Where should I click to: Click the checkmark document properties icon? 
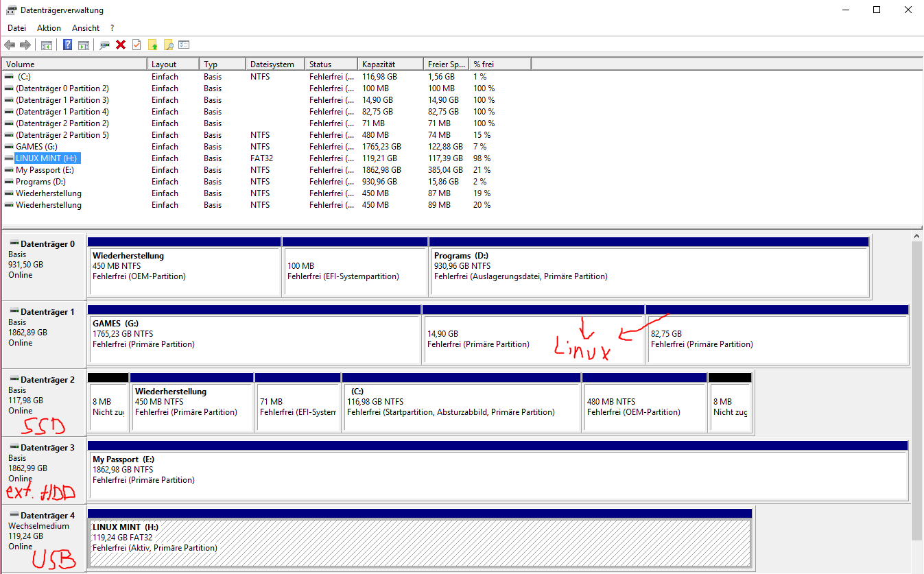(137, 45)
